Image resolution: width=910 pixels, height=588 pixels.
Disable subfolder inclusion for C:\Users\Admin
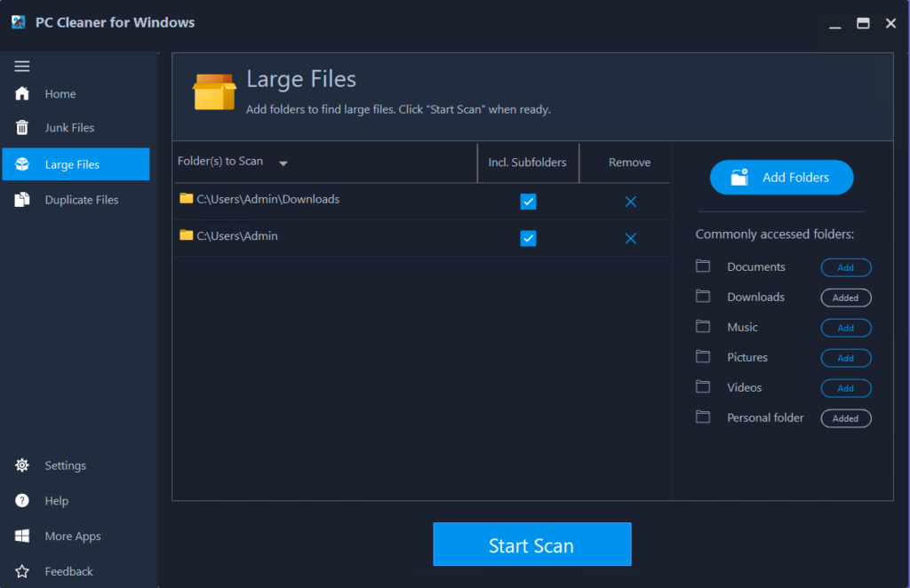[528, 238]
